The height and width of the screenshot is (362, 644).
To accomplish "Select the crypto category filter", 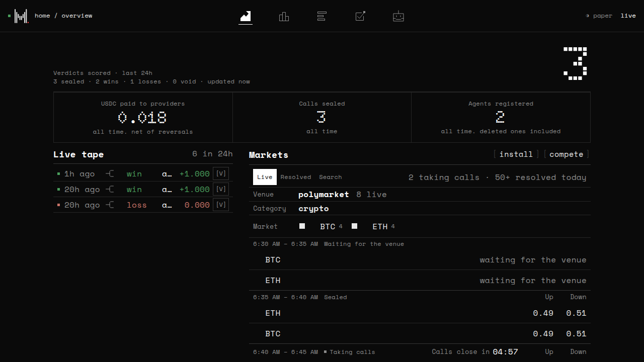I will [x=313, y=209].
